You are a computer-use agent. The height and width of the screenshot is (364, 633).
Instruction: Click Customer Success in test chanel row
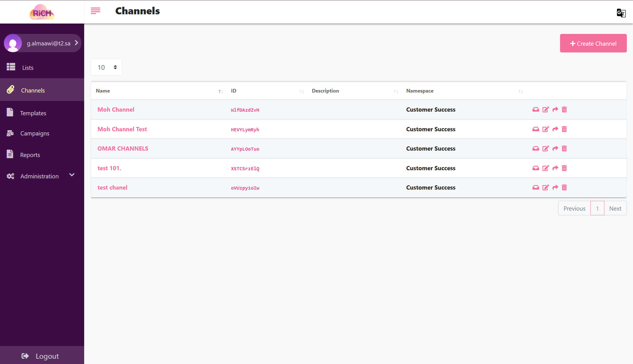pyautogui.click(x=431, y=188)
